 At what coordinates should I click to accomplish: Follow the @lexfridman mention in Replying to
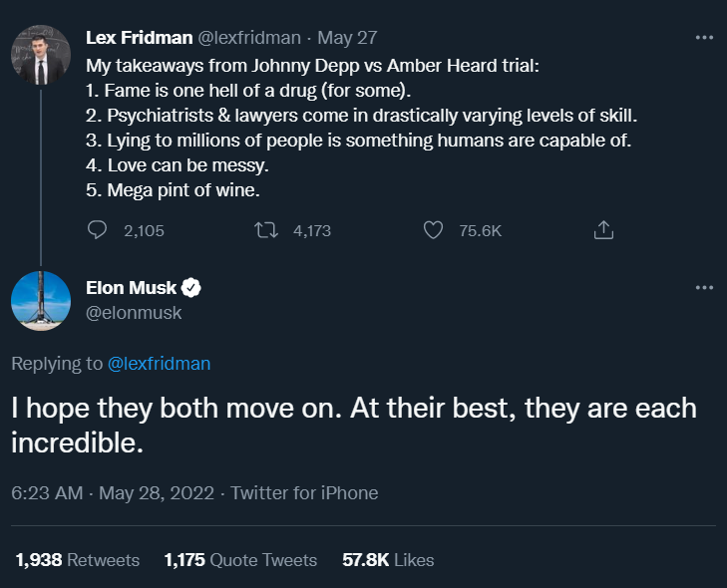coord(159,364)
